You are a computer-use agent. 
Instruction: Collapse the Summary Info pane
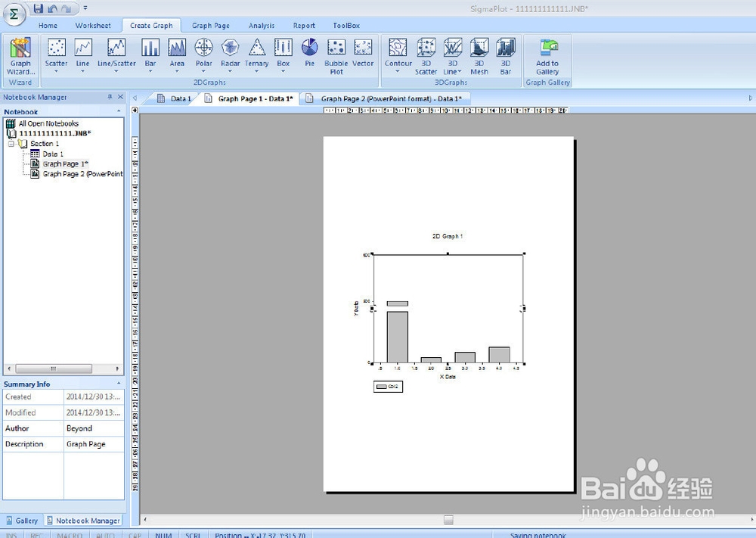tap(119, 384)
